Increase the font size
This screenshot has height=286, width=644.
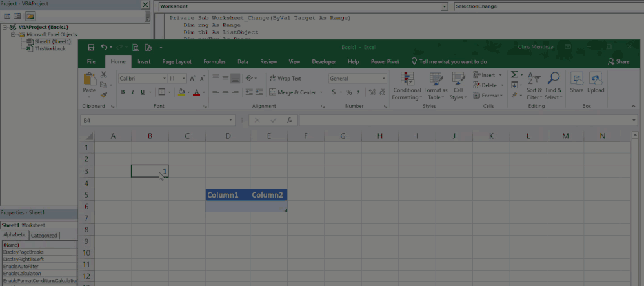click(192, 79)
